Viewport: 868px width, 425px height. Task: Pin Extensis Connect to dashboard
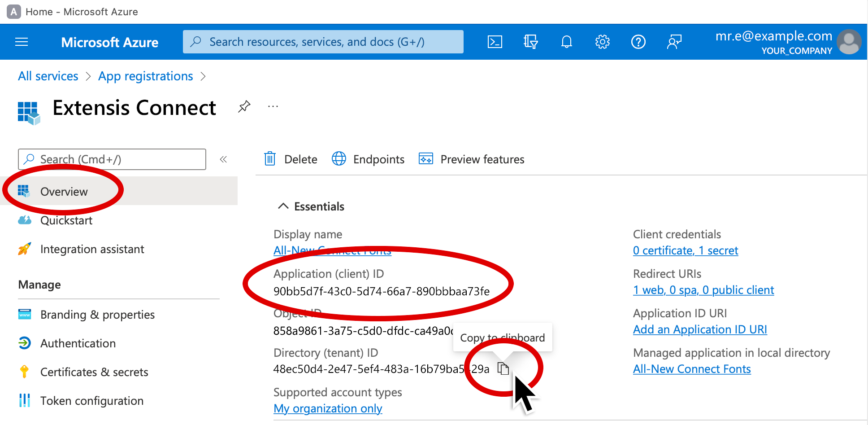pyautogui.click(x=244, y=107)
